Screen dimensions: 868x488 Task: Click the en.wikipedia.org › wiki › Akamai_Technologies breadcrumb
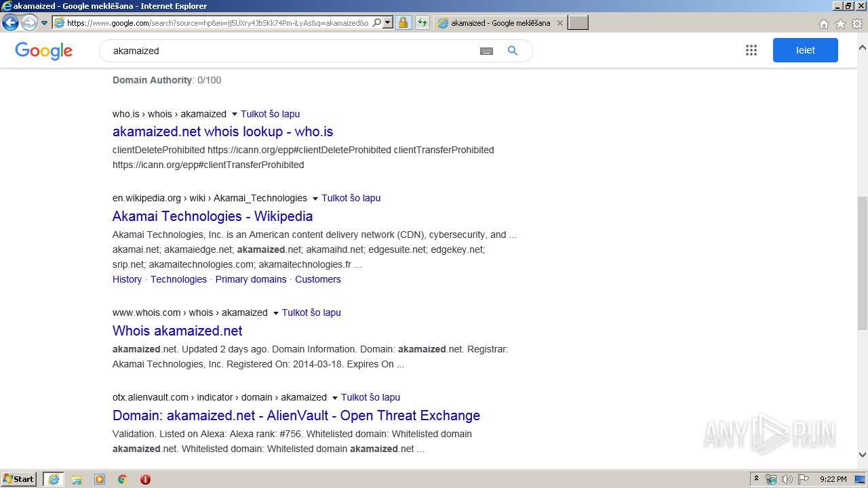[210, 198]
